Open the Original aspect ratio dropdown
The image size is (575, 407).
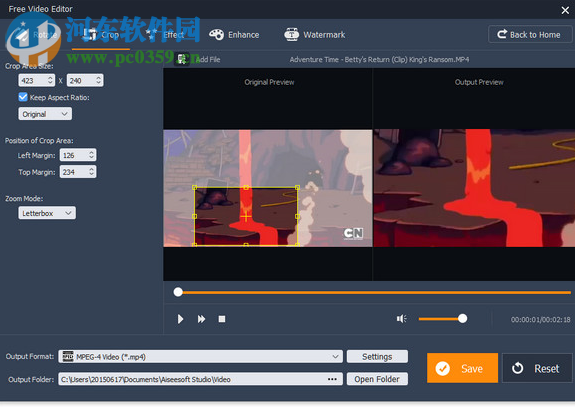click(45, 114)
